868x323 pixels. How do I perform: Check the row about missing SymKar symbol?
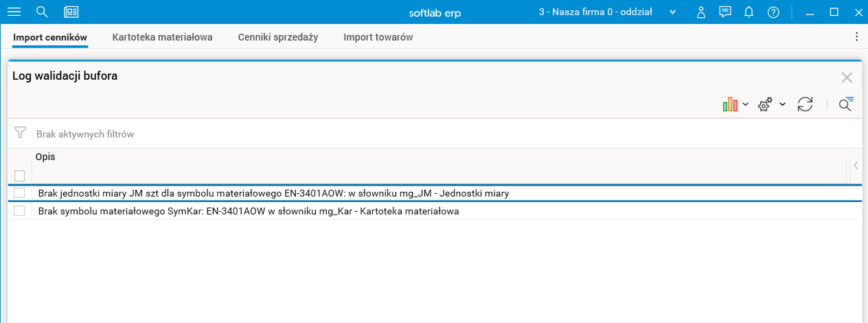click(x=19, y=211)
